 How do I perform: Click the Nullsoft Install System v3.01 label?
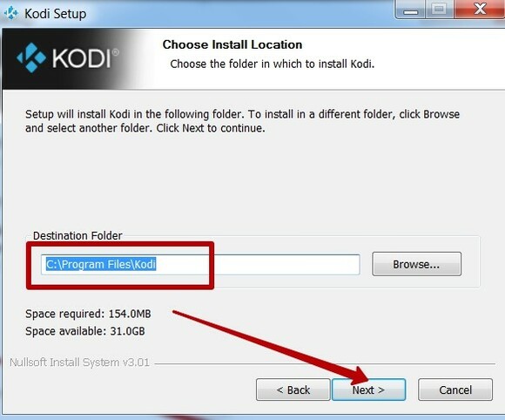[79, 362]
